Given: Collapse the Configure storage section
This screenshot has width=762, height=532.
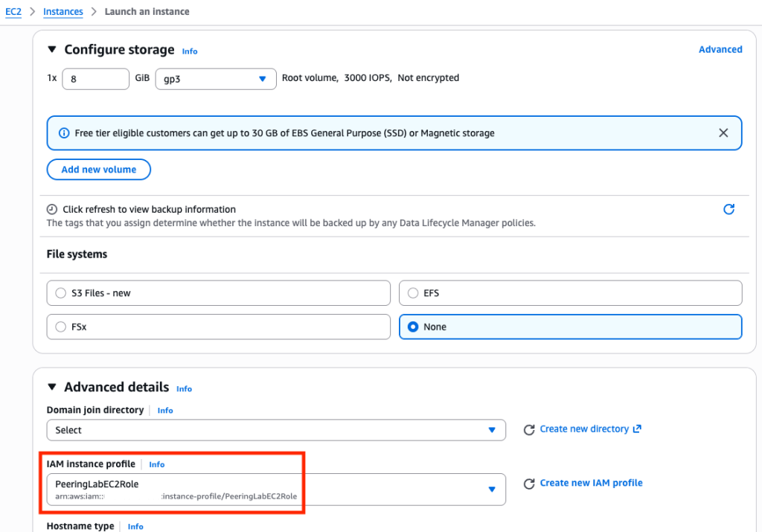Looking at the screenshot, I should [x=52, y=50].
